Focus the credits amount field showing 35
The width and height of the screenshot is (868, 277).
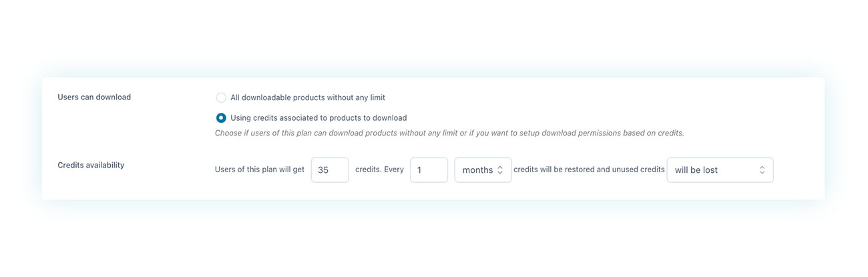coord(330,170)
